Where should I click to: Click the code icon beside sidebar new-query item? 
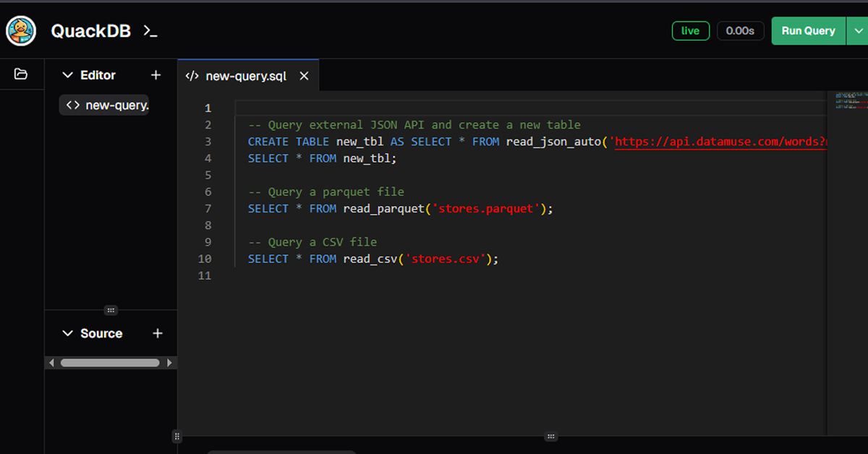(x=72, y=105)
